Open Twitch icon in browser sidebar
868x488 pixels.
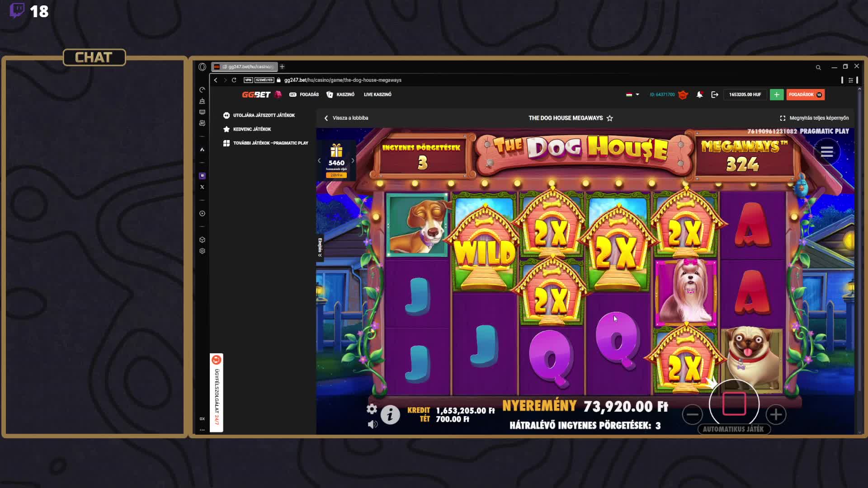coord(202,176)
